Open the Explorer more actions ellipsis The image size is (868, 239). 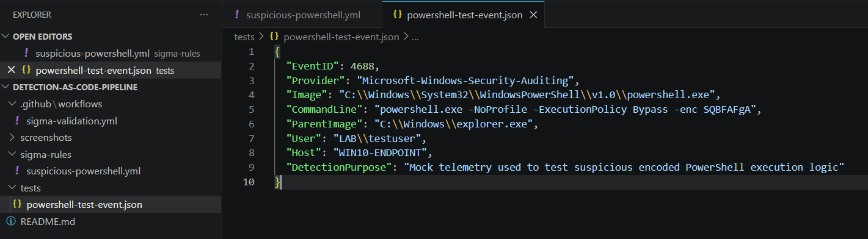click(204, 15)
